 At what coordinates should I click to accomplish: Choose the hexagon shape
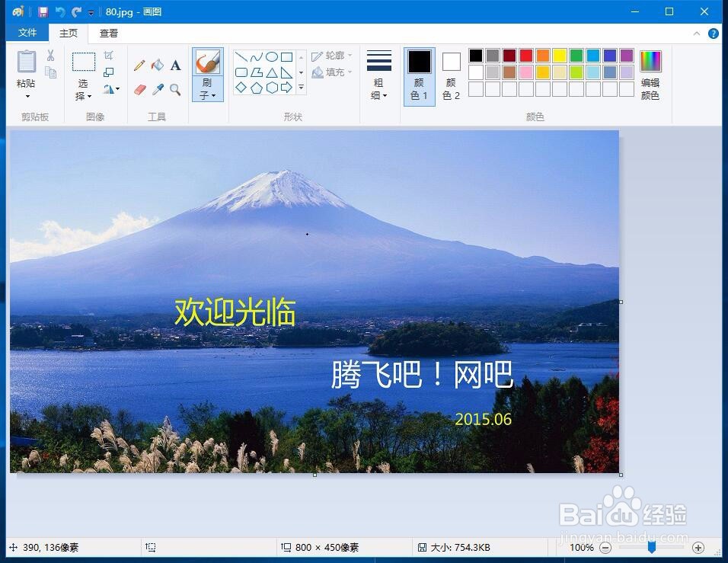[x=272, y=88]
